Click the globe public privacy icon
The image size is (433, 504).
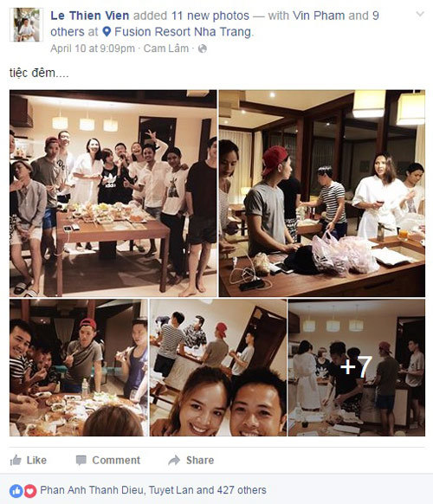click(203, 48)
